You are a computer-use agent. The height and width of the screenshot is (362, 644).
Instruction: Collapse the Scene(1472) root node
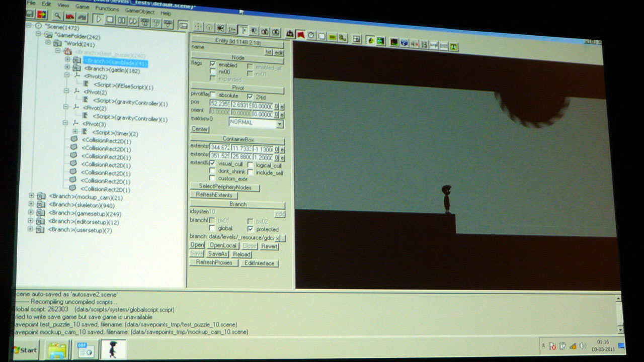pos(28,25)
